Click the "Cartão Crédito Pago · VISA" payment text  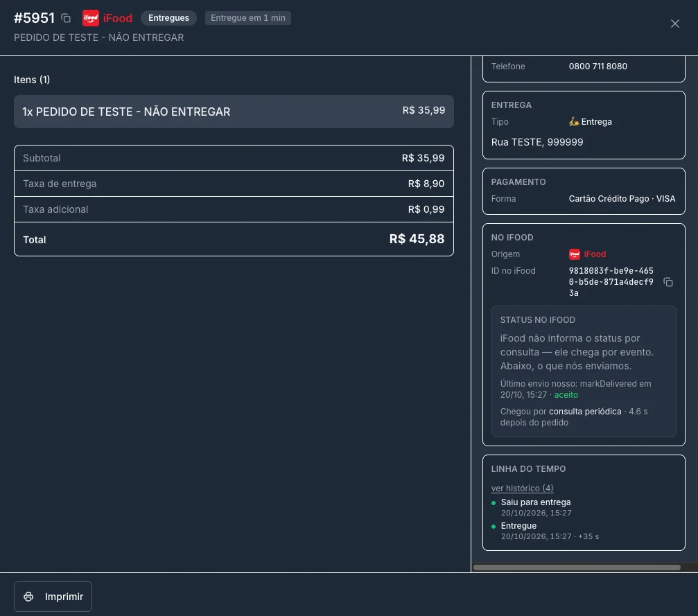(622, 198)
